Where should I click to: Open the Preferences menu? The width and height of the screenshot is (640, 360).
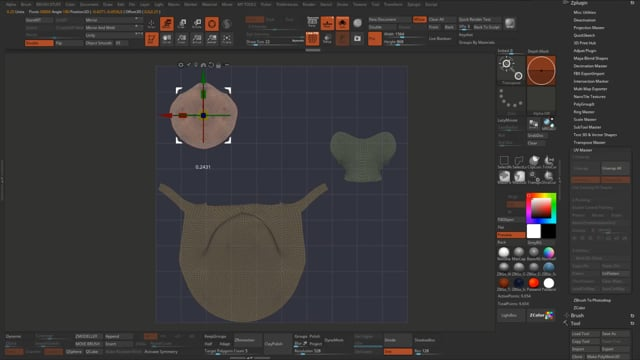(287, 4)
